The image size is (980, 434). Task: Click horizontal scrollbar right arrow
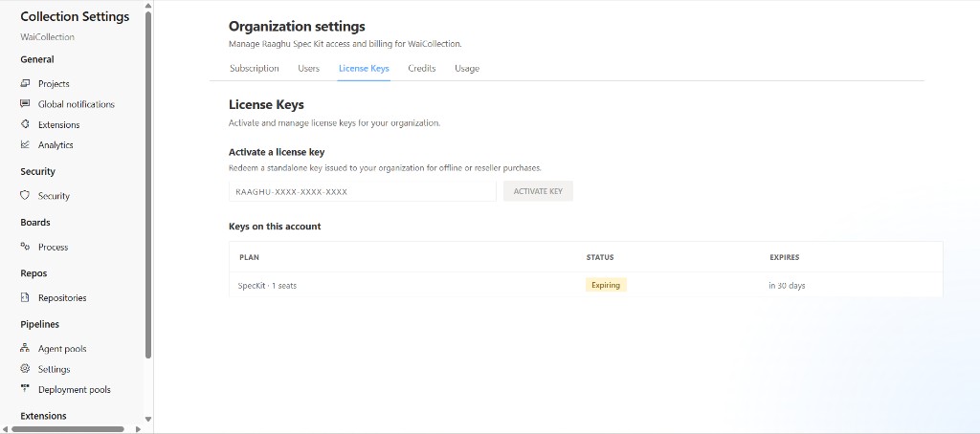coord(138,429)
